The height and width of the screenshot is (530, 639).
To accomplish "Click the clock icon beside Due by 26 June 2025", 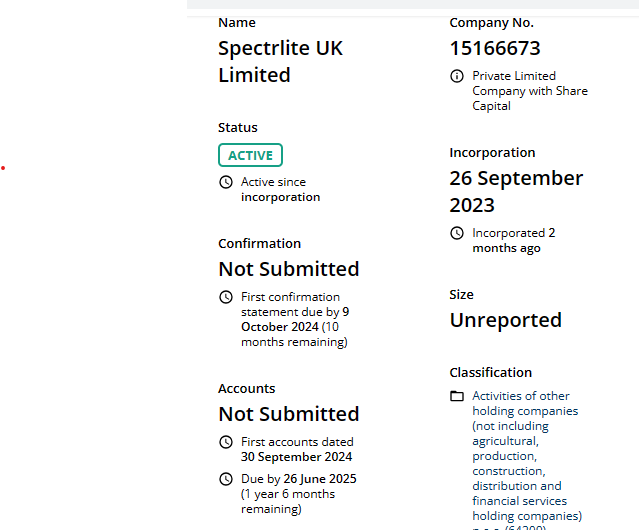I will pos(226,479).
